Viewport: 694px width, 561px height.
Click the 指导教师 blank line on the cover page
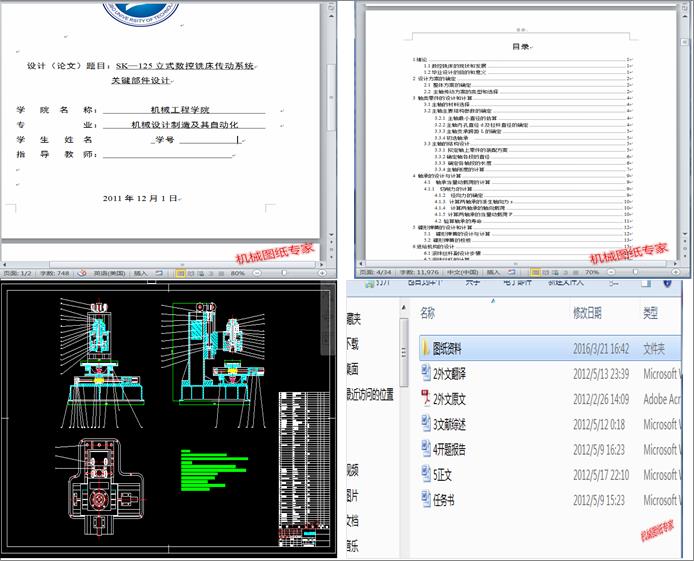point(168,154)
